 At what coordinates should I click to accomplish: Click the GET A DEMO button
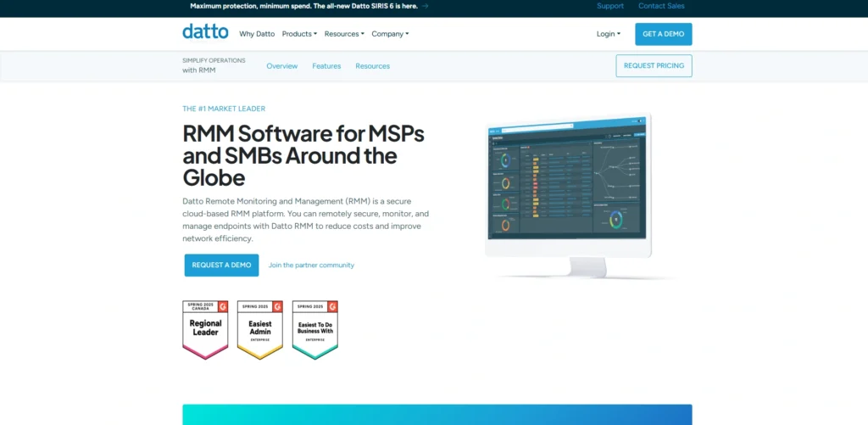click(663, 34)
